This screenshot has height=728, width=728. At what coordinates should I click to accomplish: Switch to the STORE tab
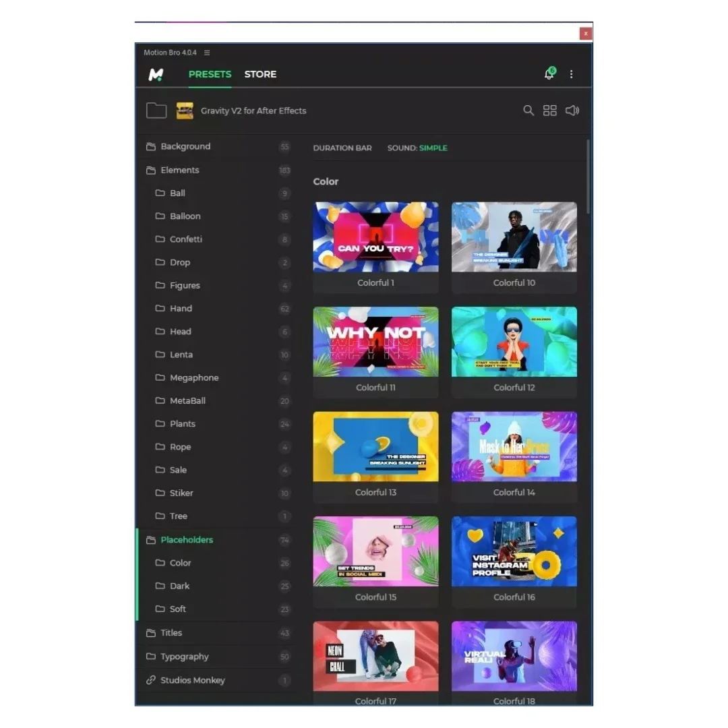click(x=260, y=74)
